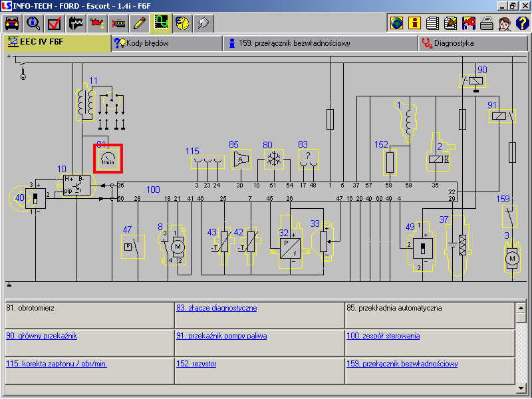532x399 pixels.
Task: Click main relay symbol 90
Action: coord(473,81)
